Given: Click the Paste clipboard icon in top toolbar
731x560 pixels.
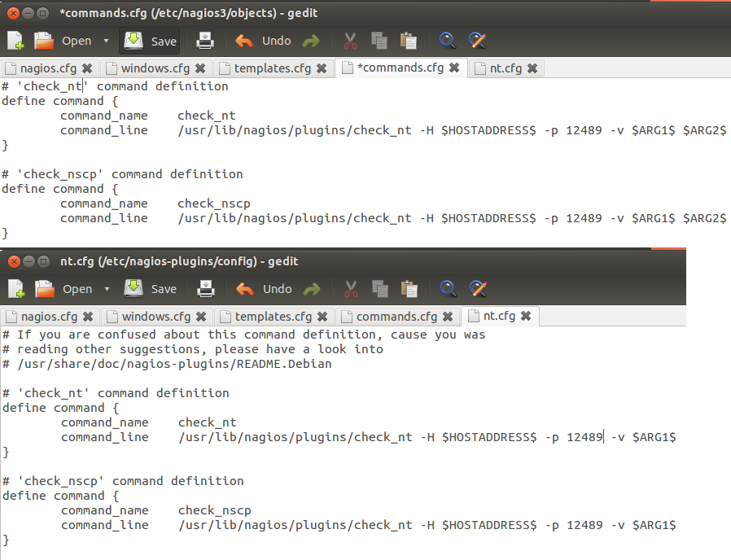Looking at the screenshot, I should 409,41.
